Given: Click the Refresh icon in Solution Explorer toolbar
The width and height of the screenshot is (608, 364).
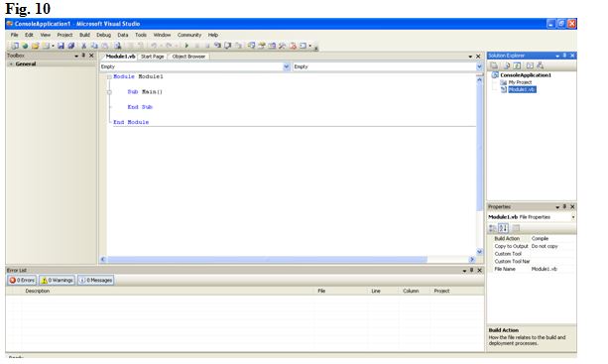Looking at the screenshot, I should click(x=517, y=65).
